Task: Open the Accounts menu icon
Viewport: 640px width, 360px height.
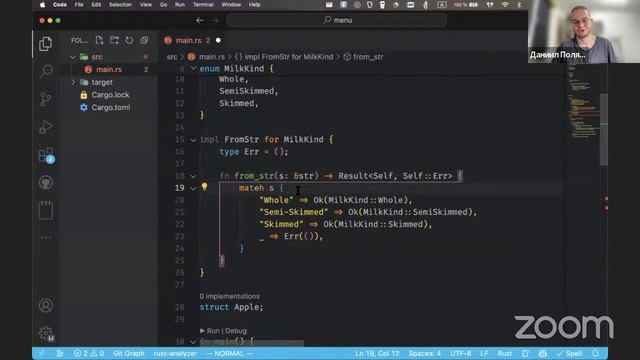Action: pos(46,305)
